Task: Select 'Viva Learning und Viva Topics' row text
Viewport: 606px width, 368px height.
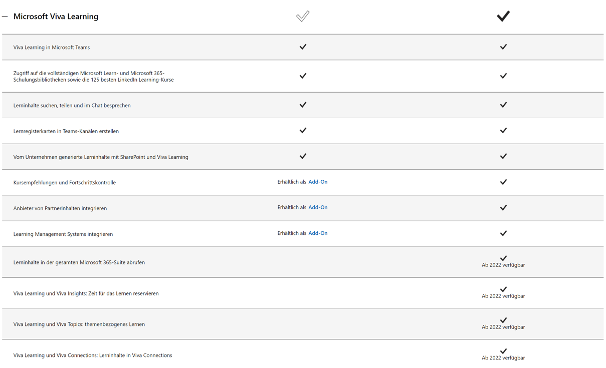Action: click(x=79, y=325)
